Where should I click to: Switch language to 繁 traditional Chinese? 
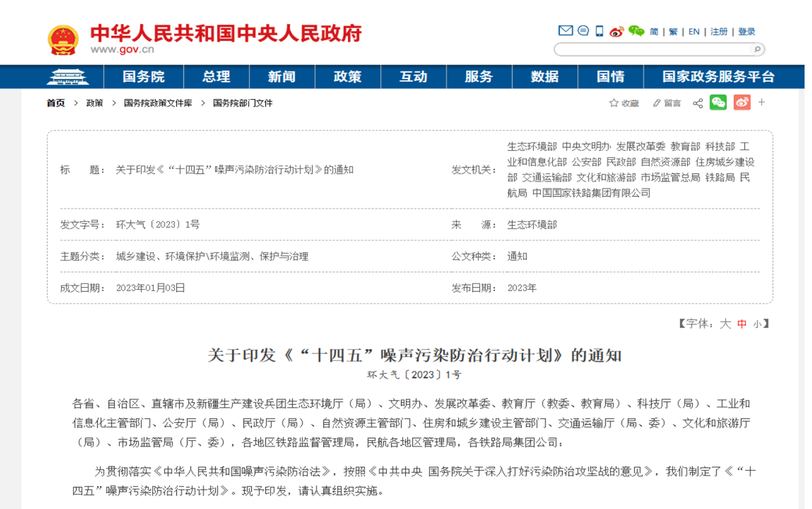(x=673, y=32)
